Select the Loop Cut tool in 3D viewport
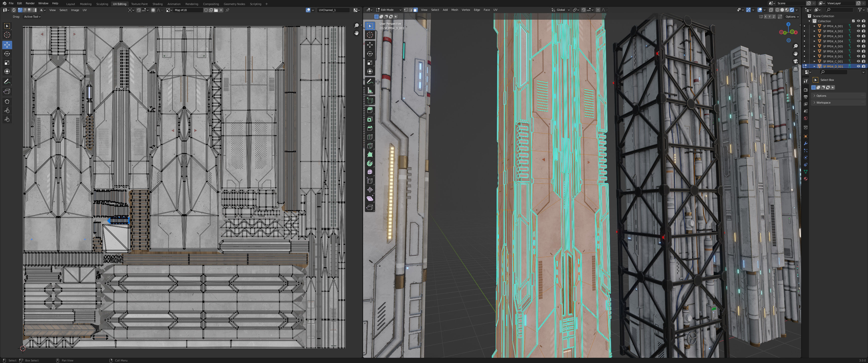This screenshot has height=363, width=868. coord(370,137)
